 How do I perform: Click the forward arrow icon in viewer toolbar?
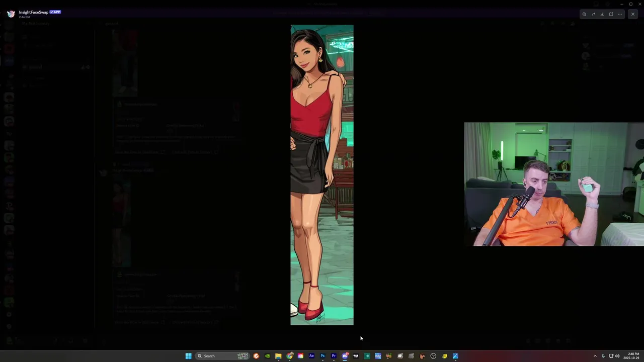(593, 14)
